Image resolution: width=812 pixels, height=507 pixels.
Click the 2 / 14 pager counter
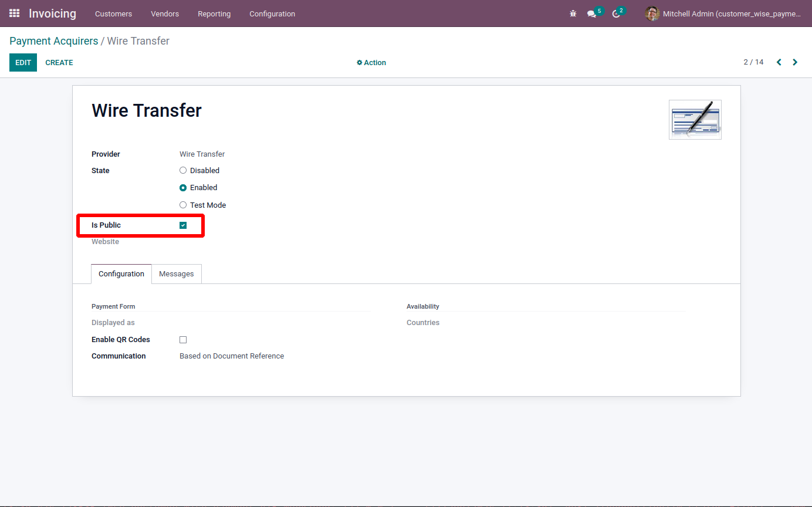pos(753,62)
